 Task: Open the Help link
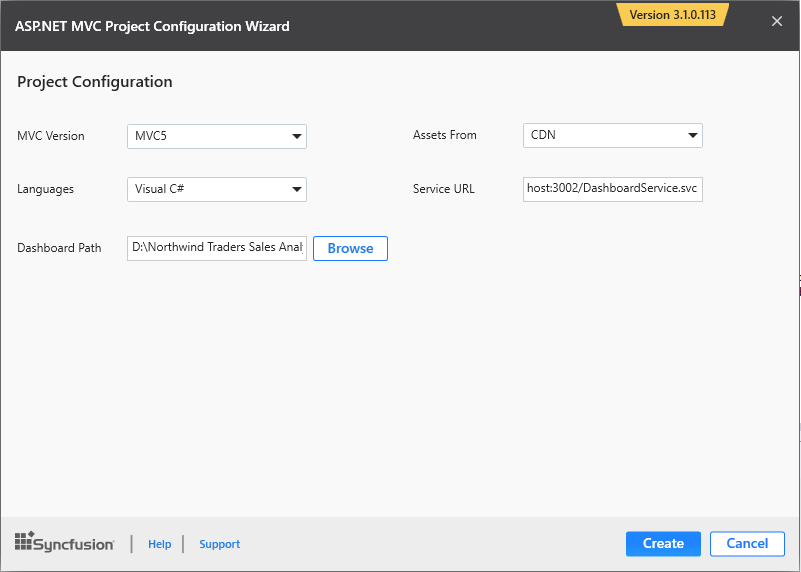point(160,544)
